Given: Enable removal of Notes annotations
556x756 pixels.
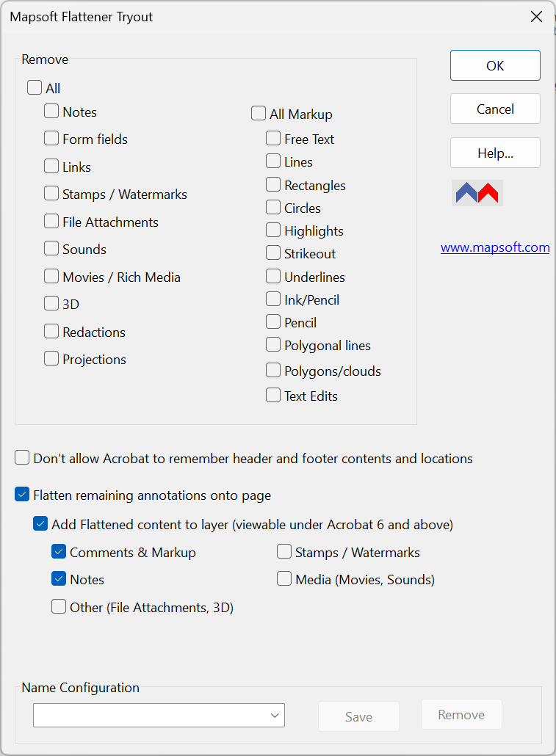Looking at the screenshot, I should pyautogui.click(x=51, y=111).
